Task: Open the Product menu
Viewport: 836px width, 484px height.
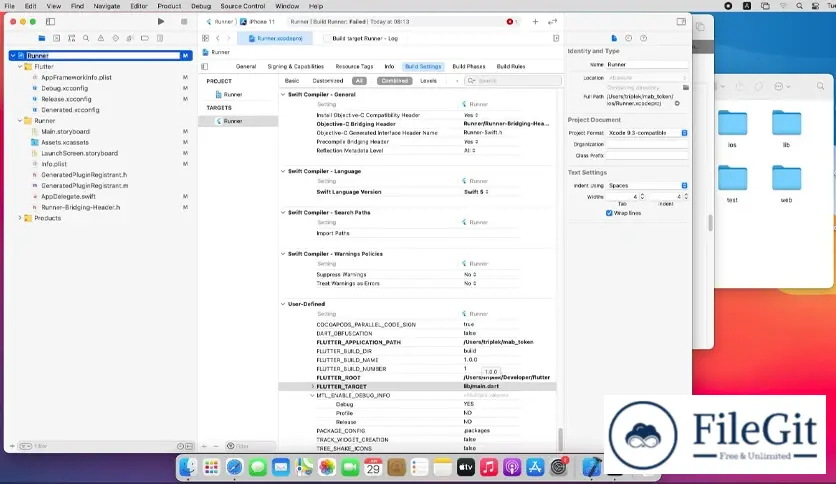Action: (169, 6)
